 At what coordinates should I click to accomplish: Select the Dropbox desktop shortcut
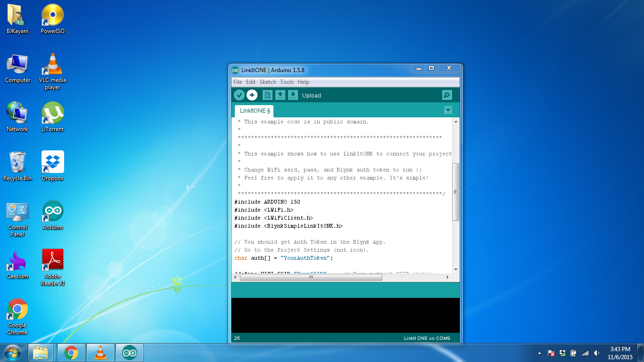click(x=52, y=166)
